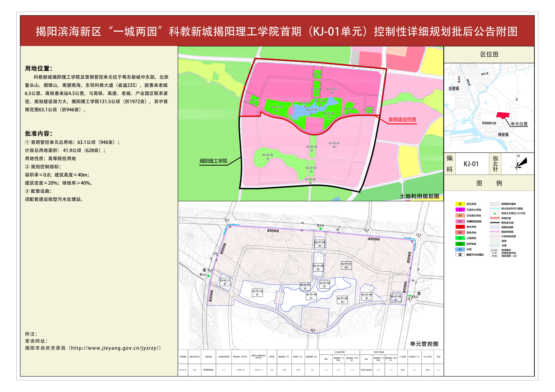555x392 pixels.
Task: Click the green triangle entrance symbol in legend
Action: pyautogui.click(x=495, y=213)
